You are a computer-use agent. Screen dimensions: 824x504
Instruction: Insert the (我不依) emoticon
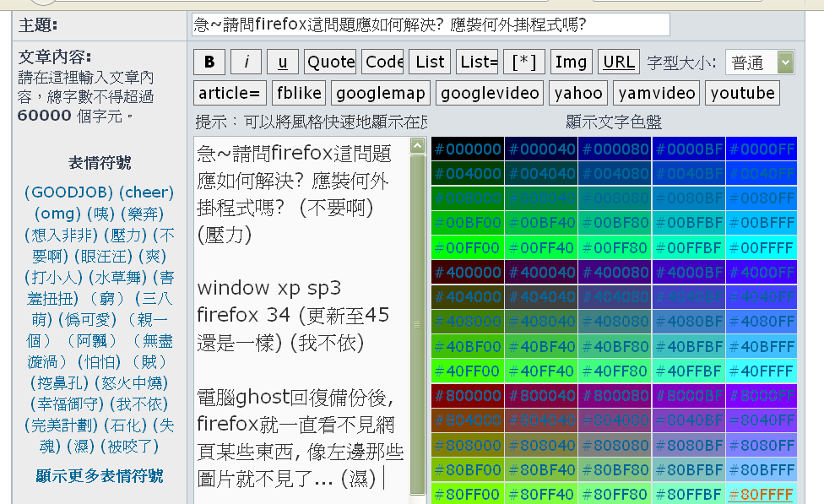[138, 404]
